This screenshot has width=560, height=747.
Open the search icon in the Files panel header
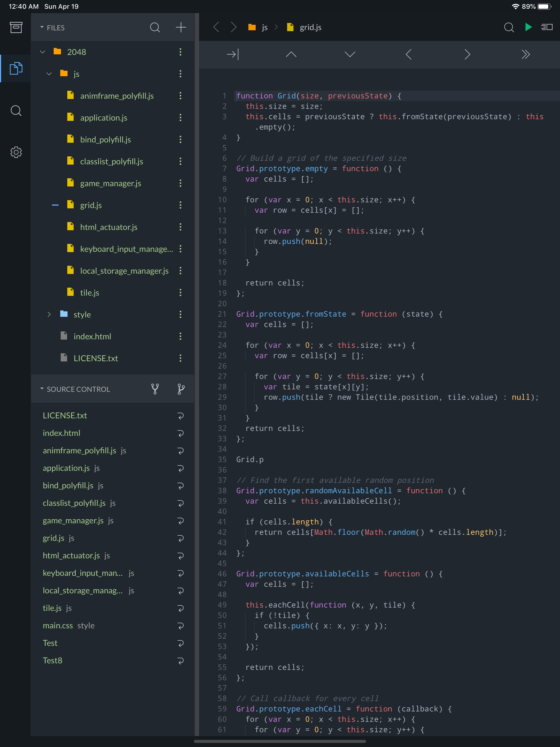[155, 27]
